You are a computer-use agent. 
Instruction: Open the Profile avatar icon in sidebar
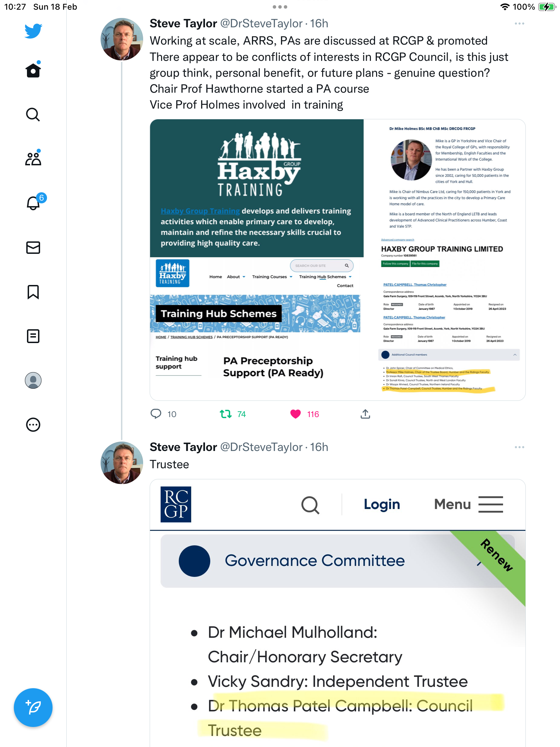pyautogui.click(x=33, y=380)
